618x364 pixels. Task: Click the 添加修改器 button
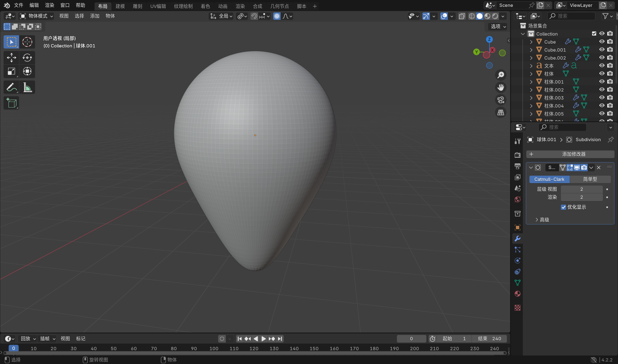point(570,154)
